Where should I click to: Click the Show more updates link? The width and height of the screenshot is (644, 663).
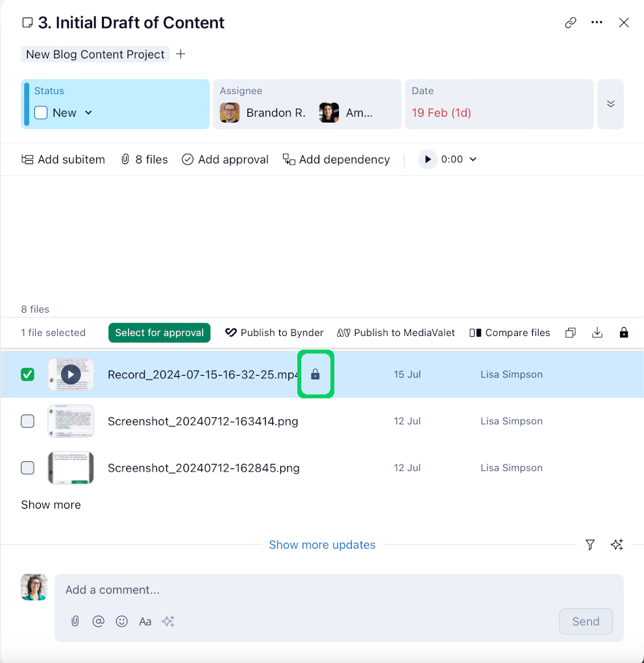pos(322,545)
